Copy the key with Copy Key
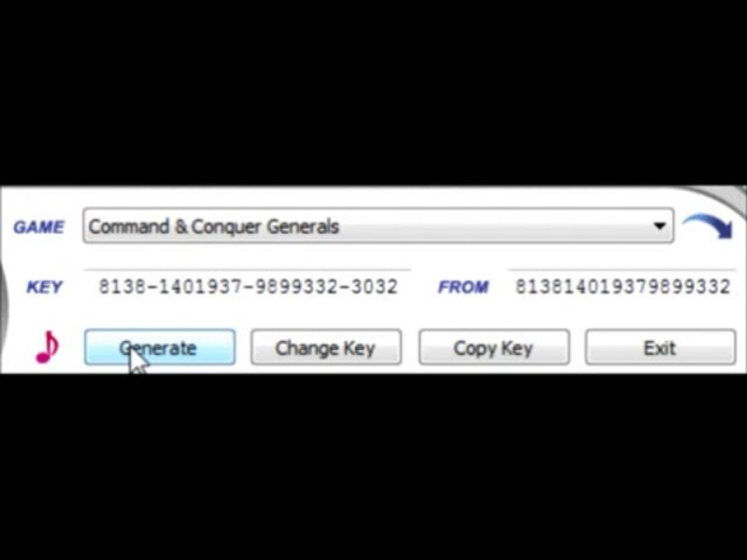 click(494, 347)
